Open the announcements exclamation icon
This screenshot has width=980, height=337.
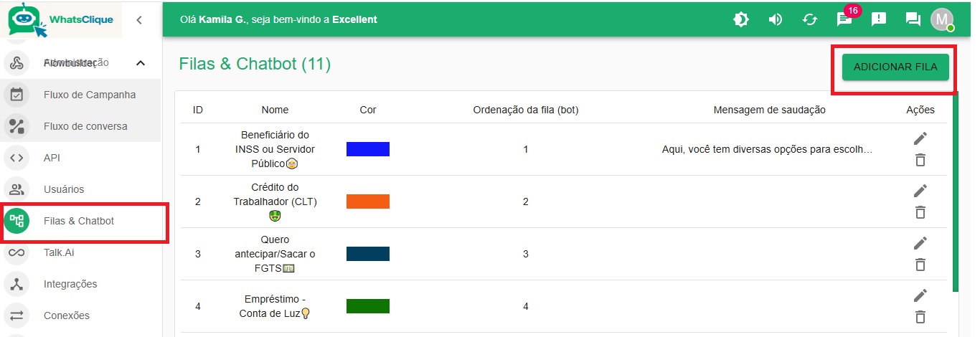879,19
